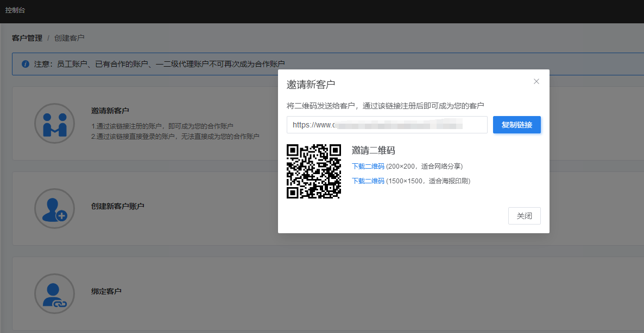Click the invitation link input field
The image size is (644, 333).
[387, 125]
